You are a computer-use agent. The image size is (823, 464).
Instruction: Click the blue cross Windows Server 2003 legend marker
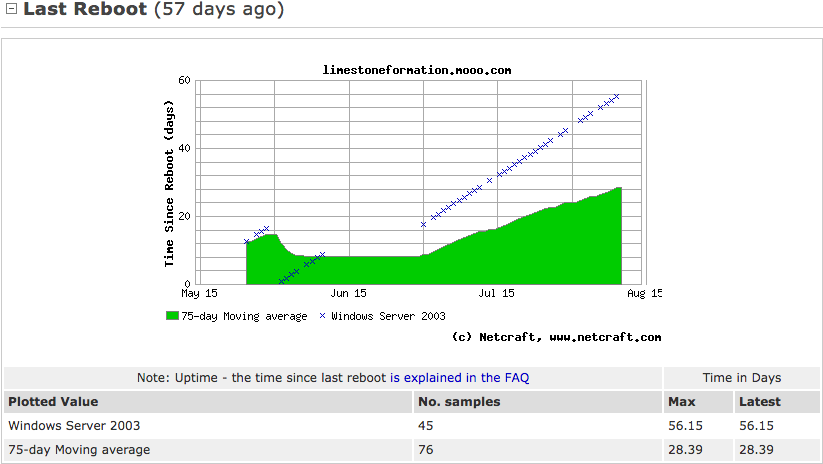coord(322,315)
